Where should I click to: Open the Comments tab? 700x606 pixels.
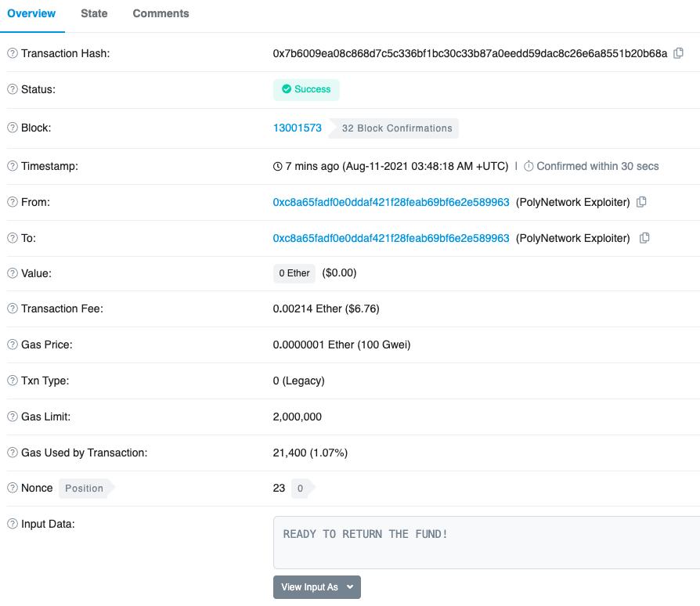pyautogui.click(x=161, y=13)
